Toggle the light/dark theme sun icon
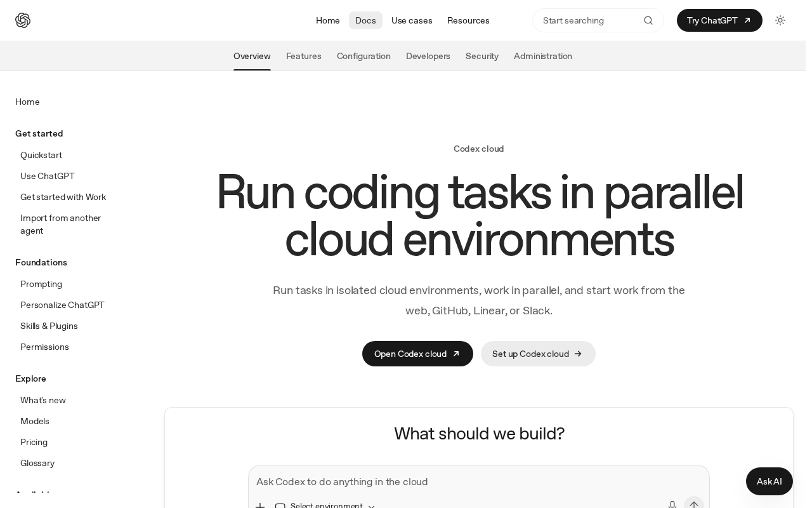Viewport: 812px width, 508px height. [780, 20]
